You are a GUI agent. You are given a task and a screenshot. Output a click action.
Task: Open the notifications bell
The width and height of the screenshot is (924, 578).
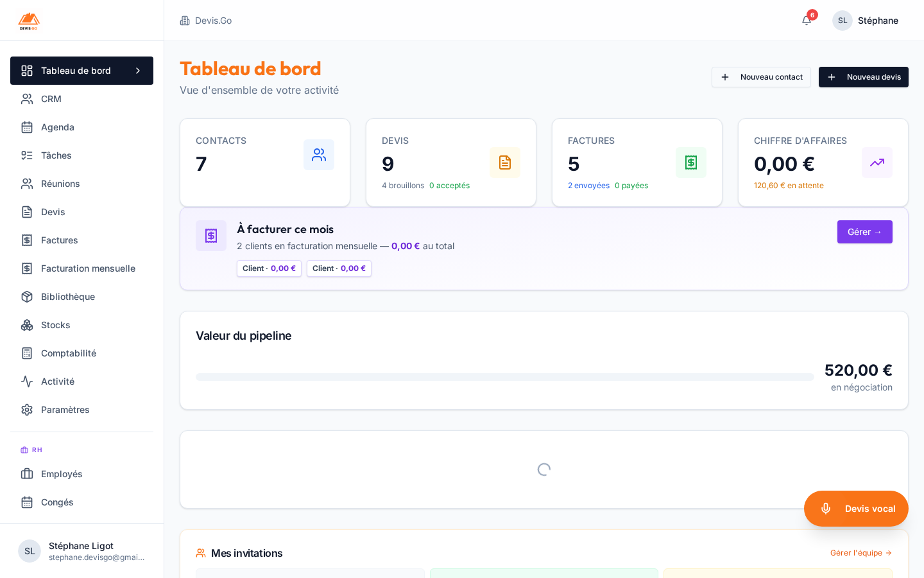(807, 21)
